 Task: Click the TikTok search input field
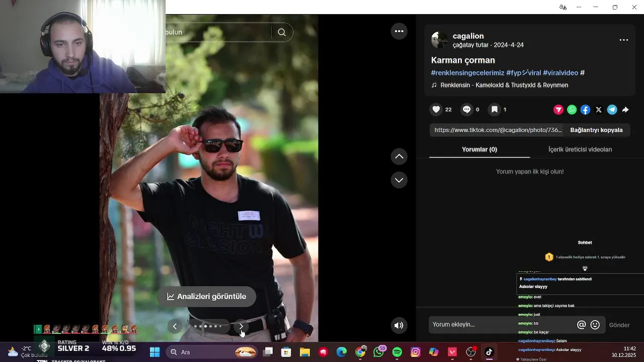(219, 32)
